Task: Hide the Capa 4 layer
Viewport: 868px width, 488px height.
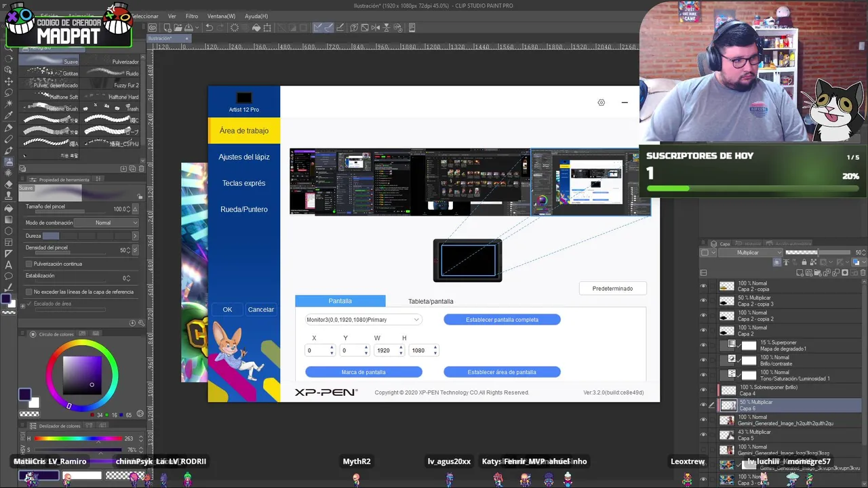Action: [x=703, y=390]
